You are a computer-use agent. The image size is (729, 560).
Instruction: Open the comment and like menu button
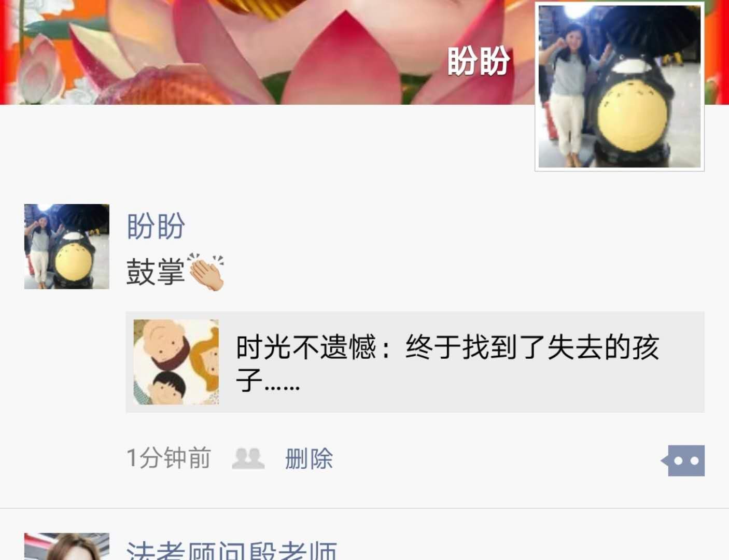pos(683,460)
